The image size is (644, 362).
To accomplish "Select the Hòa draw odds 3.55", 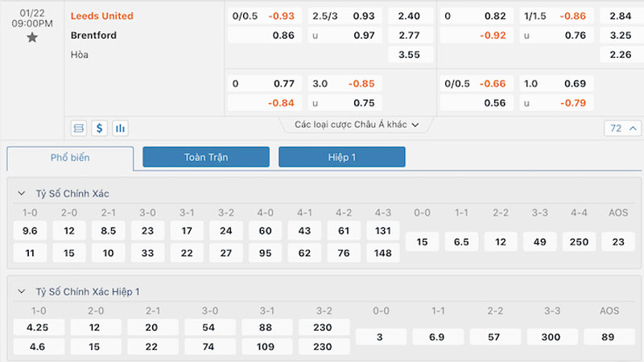I will 410,55.
